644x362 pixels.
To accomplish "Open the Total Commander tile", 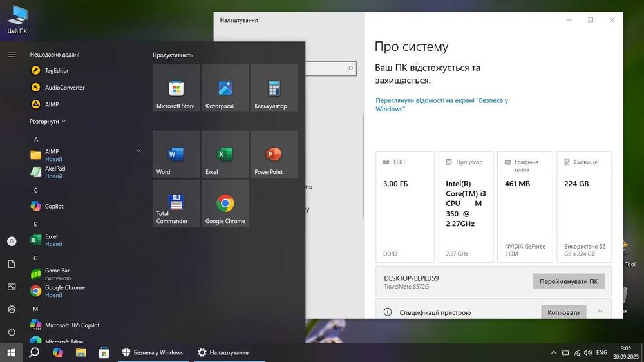I will (176, 203).
